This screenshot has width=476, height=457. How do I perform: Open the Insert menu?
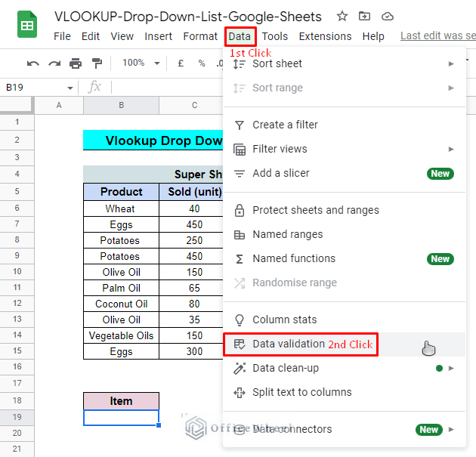158,36
